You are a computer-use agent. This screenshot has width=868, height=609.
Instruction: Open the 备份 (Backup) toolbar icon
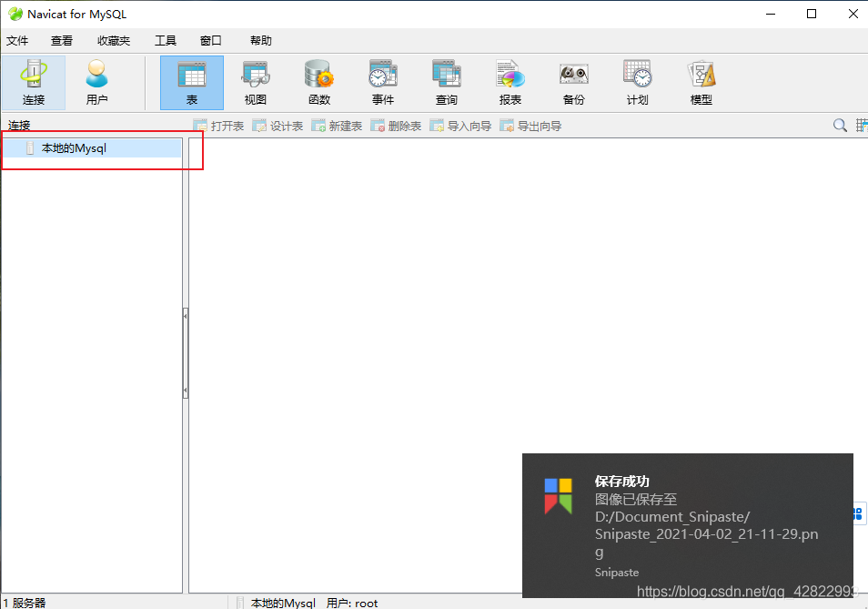tap(574, 83)
